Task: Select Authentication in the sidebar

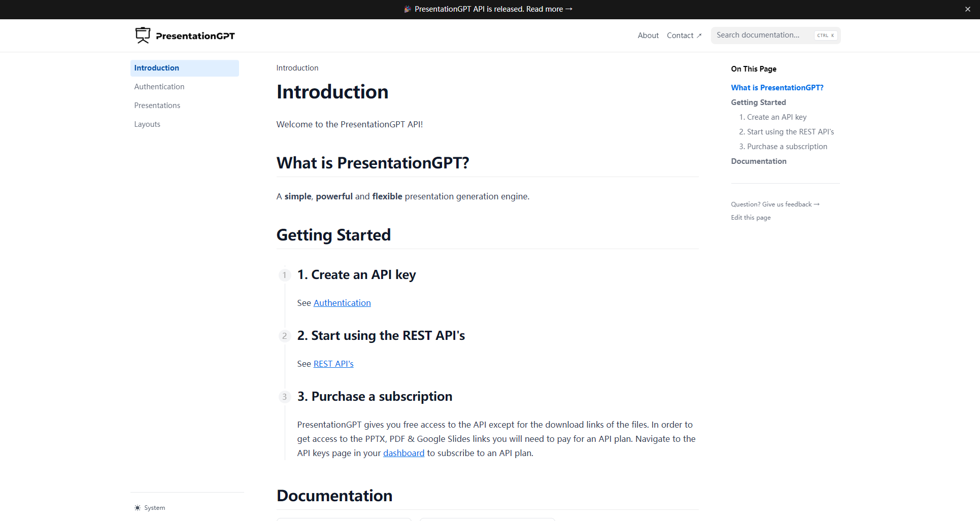Action: (159, 86)
